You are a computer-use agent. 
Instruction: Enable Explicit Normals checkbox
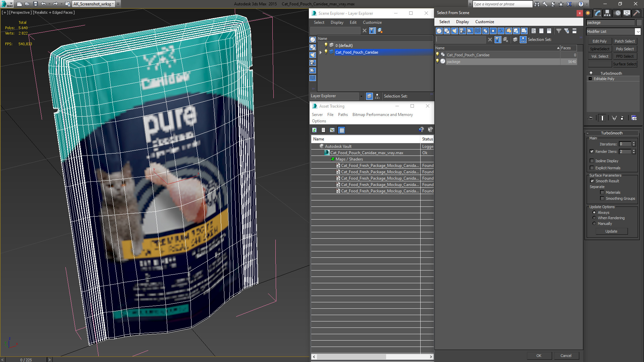coord(592,168)
